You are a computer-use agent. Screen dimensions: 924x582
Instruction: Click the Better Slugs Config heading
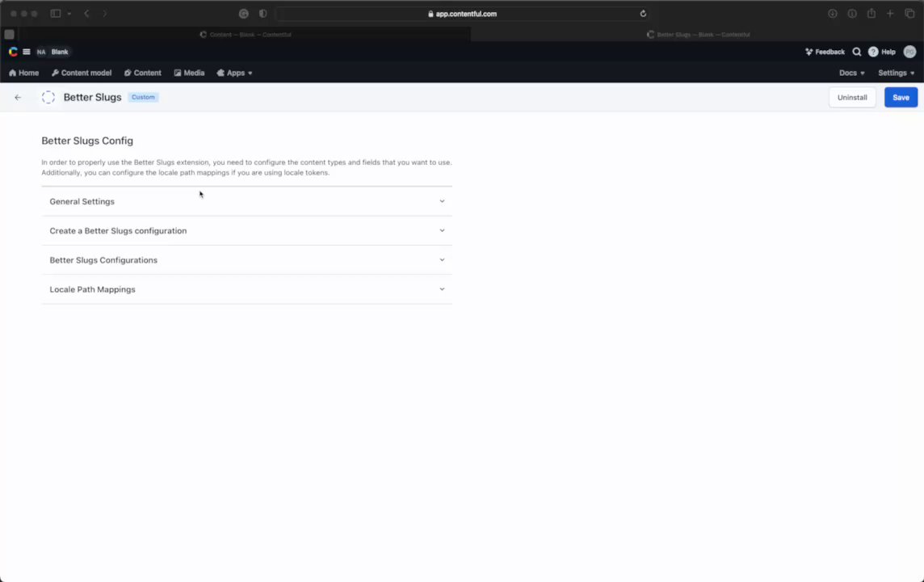[x=87, y=141]
